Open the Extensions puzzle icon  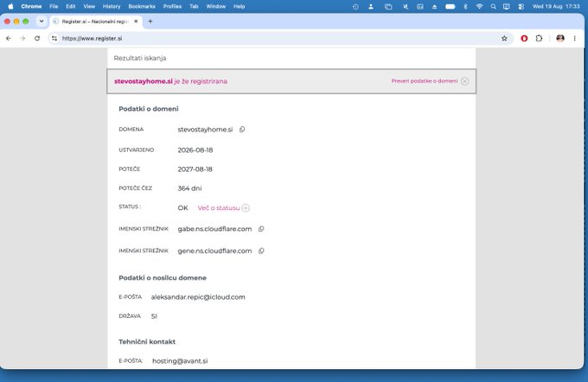(539, 38)
